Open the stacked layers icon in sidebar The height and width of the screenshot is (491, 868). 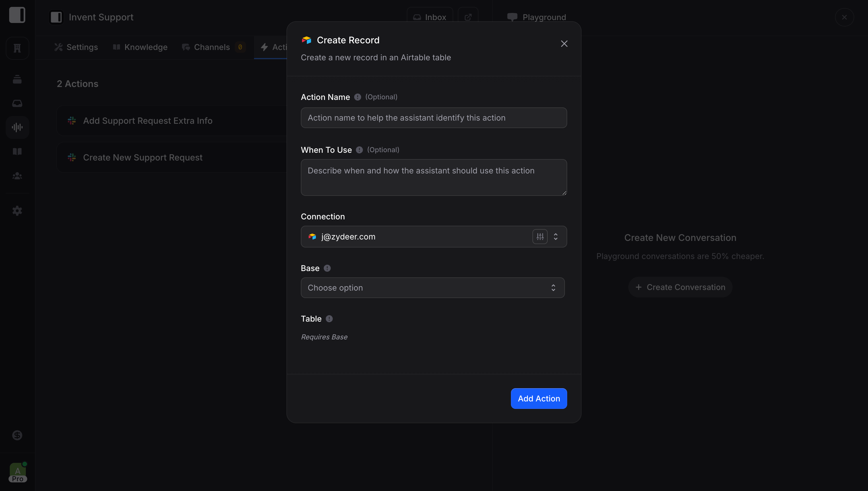point(17,79)
